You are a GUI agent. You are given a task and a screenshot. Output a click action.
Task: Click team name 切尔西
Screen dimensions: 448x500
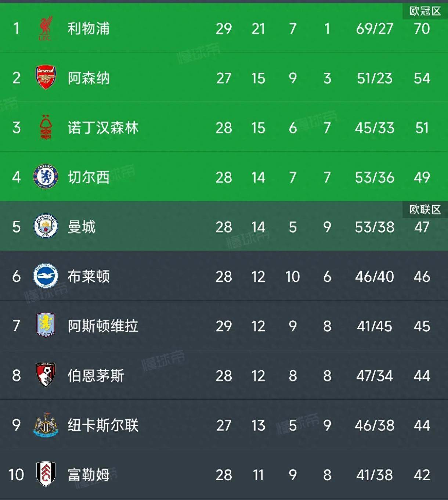pyautogui.click(x=88, y=177)
